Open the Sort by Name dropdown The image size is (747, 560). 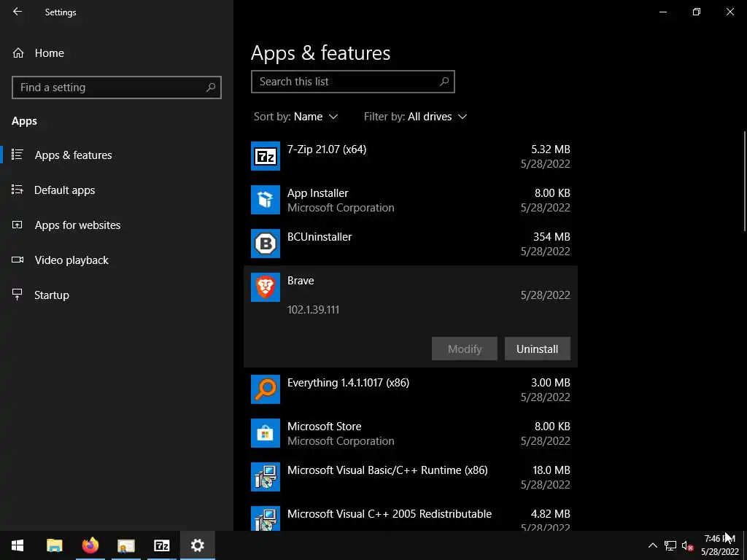296,117
